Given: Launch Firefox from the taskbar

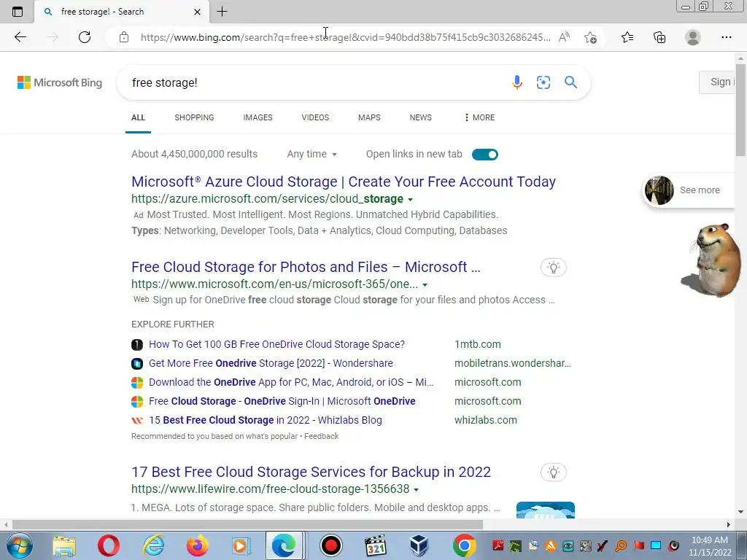Looking at the screenshot, I should click(197, 545).
